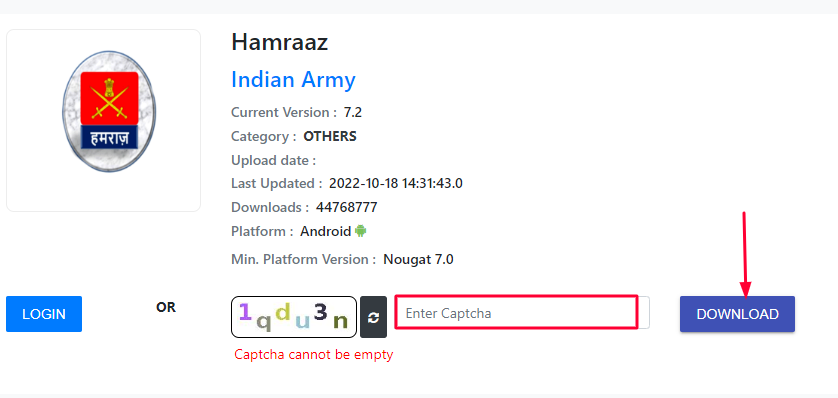Open the Hamraaz app logo image
The width and height of the screenshot is (838, 398).
[109, 111]
